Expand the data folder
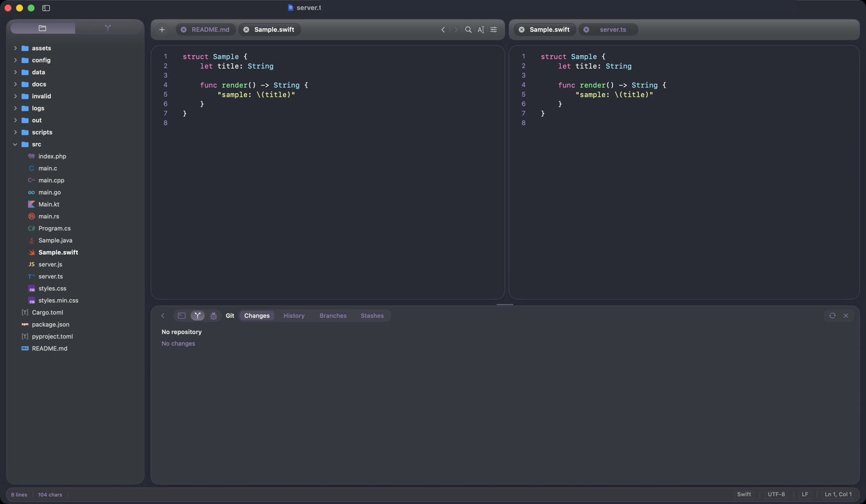Screen dimensions: 866x504 (15, 72)
